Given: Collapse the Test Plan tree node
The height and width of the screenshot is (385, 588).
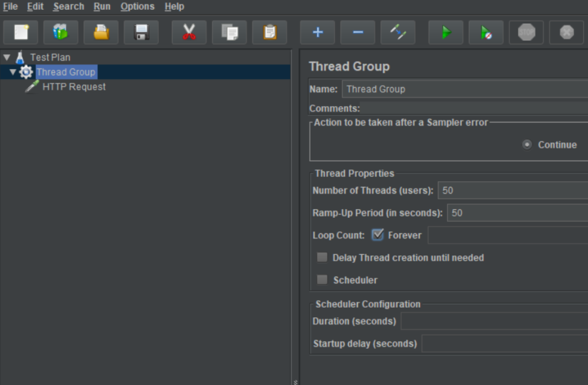Looking at the screenshot, I should coord(7,57).
